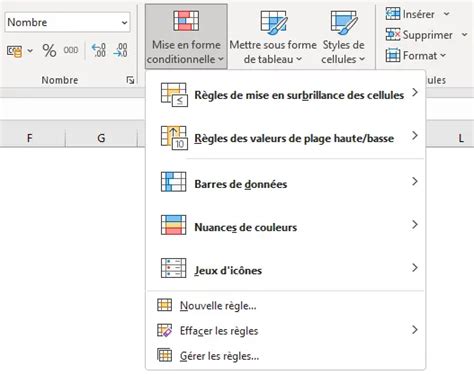The image size is (474, 375).
Task: Launch the Nombre group dialog launcher
Action: tap(130, 80)
